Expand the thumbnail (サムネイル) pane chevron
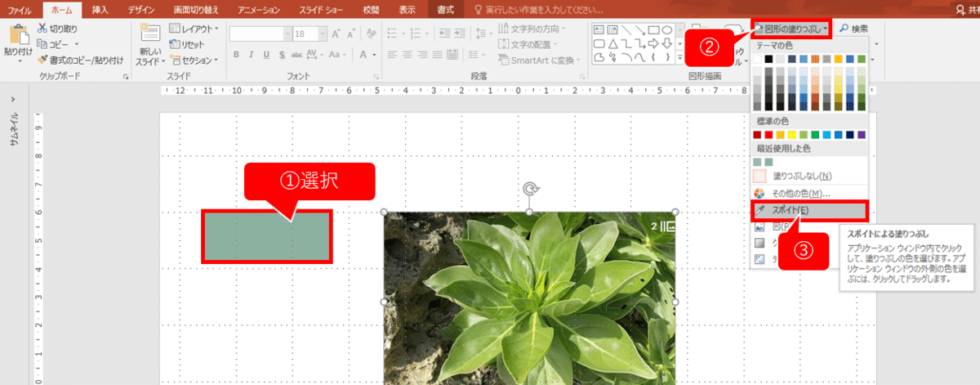Image resolution: width=980 pixels, height=385 pixels. (x=13, y=99)
